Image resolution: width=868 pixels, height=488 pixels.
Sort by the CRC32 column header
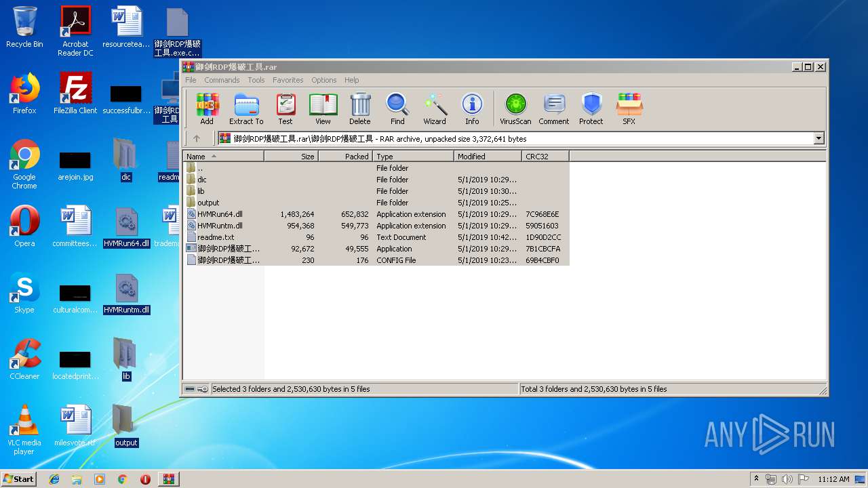click(x=545, y=156)
